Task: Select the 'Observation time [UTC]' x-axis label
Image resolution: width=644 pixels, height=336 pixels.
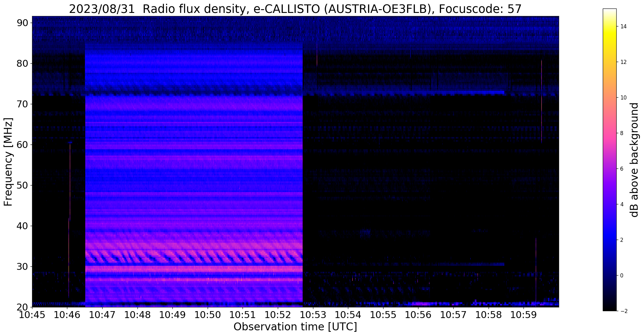Action: click(295, 327)
